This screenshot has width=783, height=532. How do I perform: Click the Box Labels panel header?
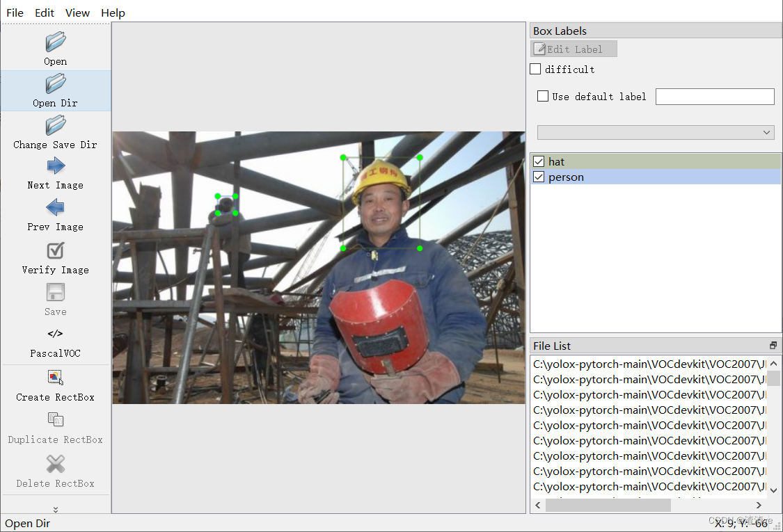[x=656, y=31]
